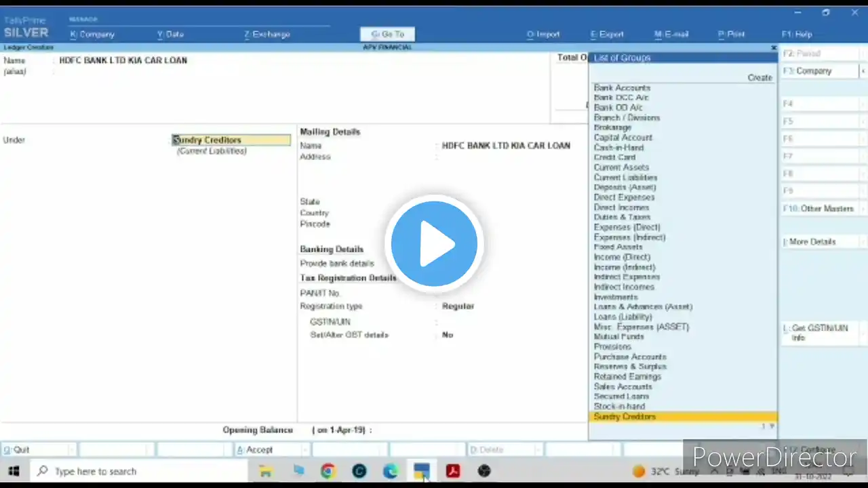The image size is (868, 488).
Task: Open Microsoft Edge taskbar icon
Action: [390, 471]
